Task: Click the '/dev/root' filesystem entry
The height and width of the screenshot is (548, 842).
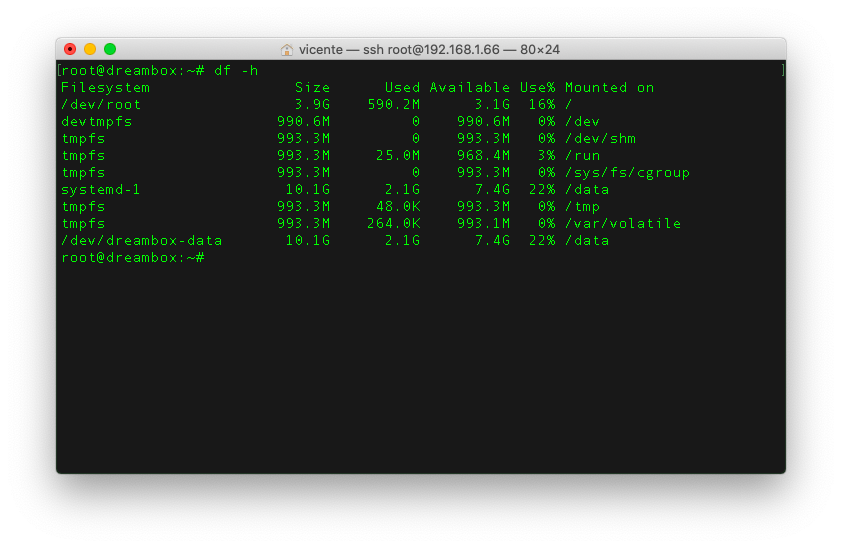Action: click(x=101, y=104)
